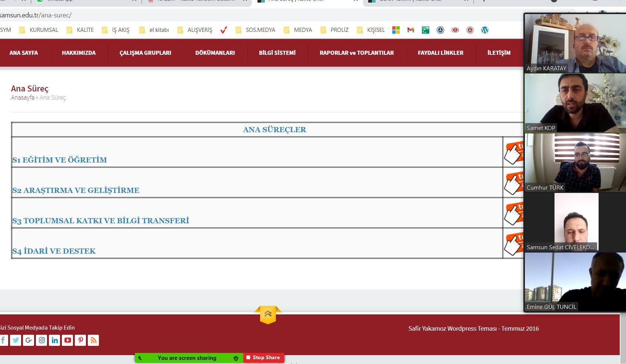
Task: Open S2 ARAŞTIRMA VE GELİŞTİRME link
Action: pyautogui.click(x=76, y=190)
